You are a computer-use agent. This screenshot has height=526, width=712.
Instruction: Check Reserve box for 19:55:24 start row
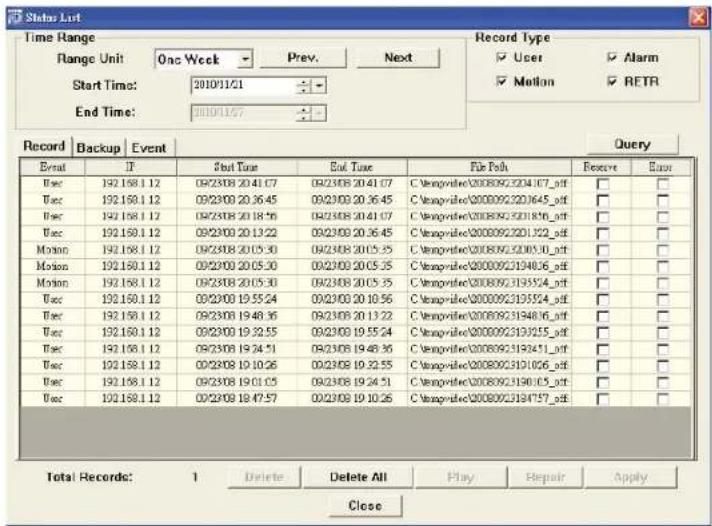pyautogui.click(x=603, y=300)
